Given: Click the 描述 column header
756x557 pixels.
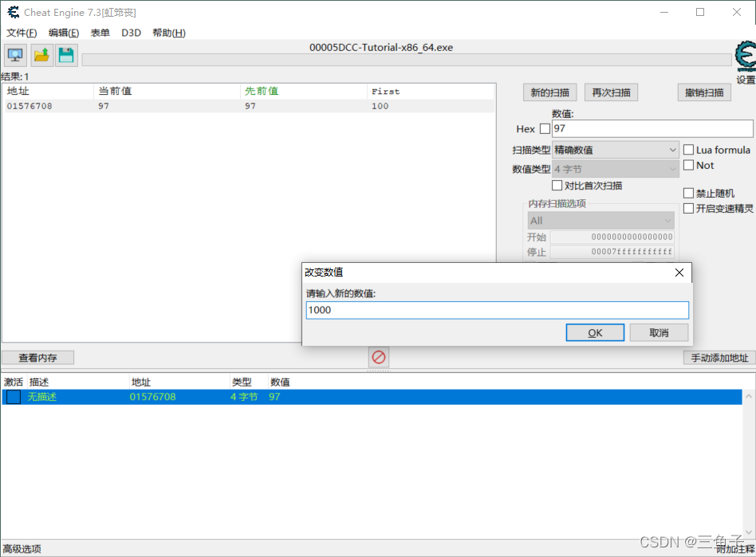Looking at the screenshot, I should tap(39, 382).
